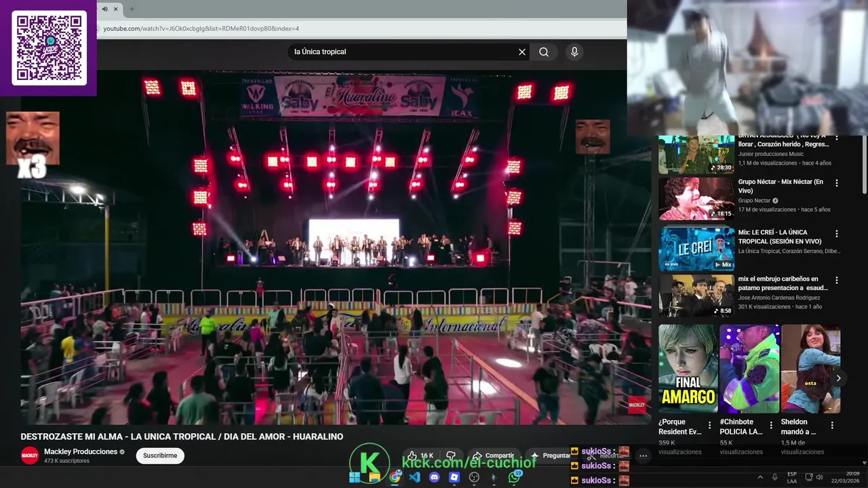Switch to Chrome in taskbar
Viewport: 868px width, 488px height.
(x=395, y=477)
